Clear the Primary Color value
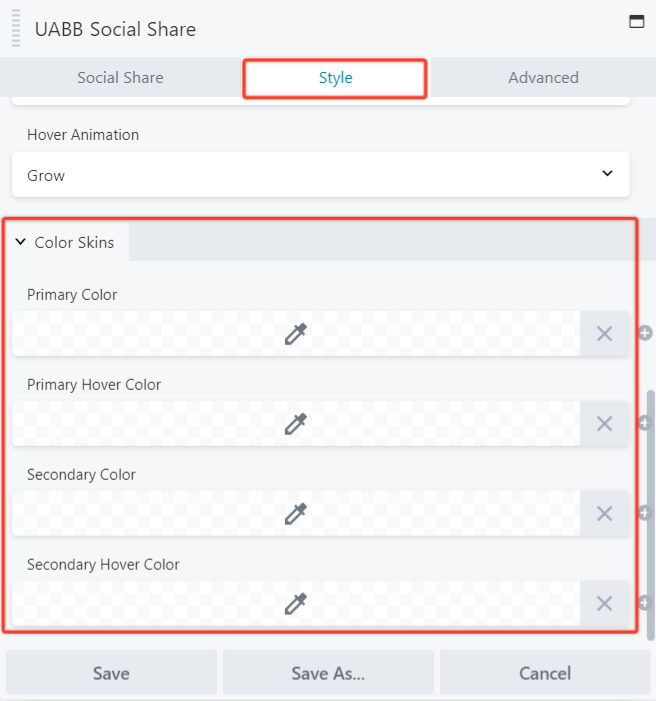Viewport: 656px width, 701px height. (x=604, y=334)
